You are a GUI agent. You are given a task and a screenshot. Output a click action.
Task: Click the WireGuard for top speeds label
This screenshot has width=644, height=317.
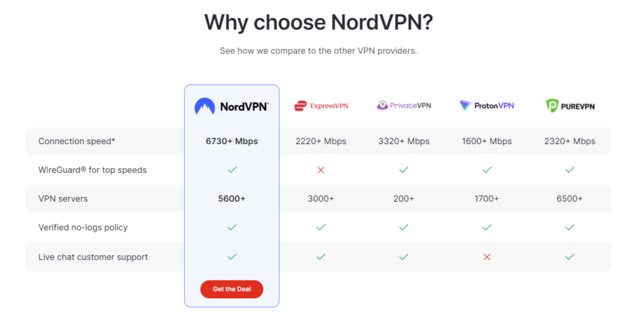(x=92, y=170)
